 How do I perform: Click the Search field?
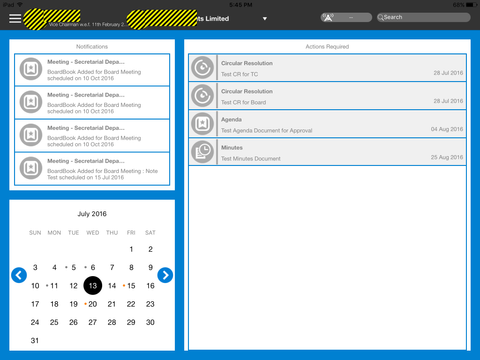point(423,17)
